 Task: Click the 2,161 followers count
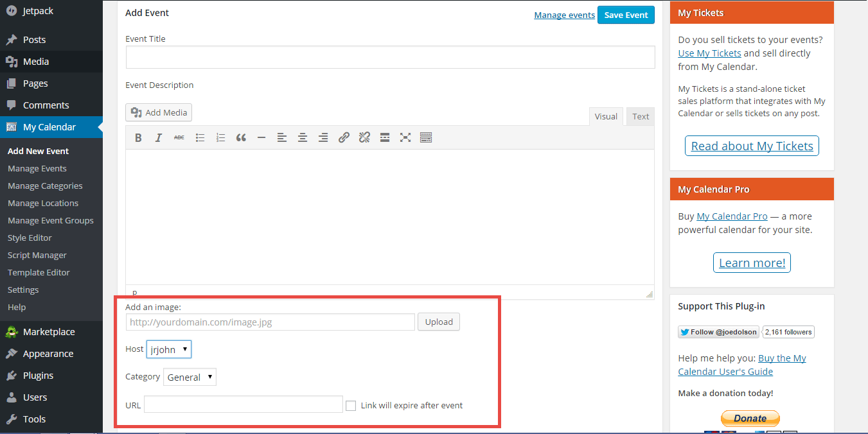click(788, 332)
